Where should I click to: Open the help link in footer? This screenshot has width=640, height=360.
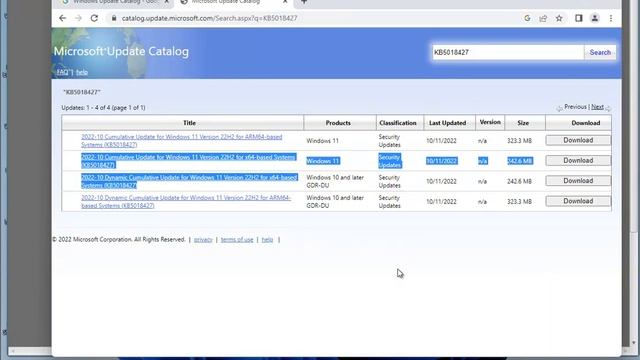(x=267, y=240)
